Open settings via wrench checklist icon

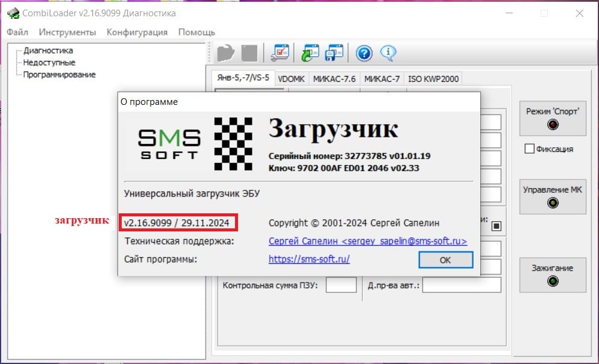click(x=280, y=54)
